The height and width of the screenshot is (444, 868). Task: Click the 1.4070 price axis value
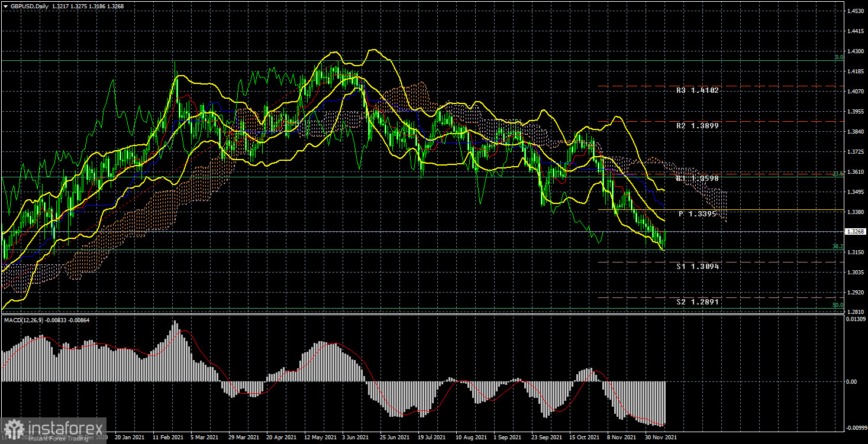point(856,92)
